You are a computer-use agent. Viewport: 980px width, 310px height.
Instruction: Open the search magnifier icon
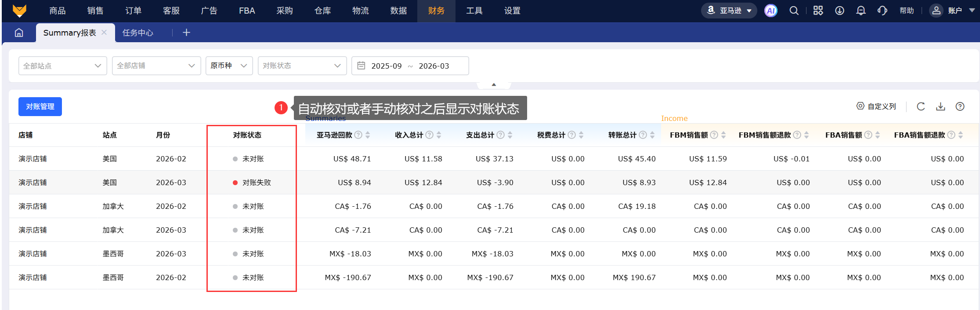pyautogui.click(x=794, y=11)
